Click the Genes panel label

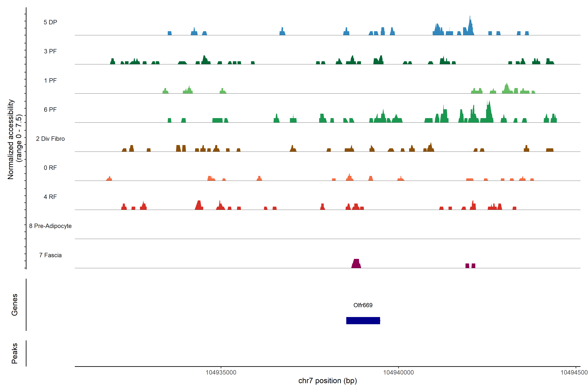coord(15,305)
